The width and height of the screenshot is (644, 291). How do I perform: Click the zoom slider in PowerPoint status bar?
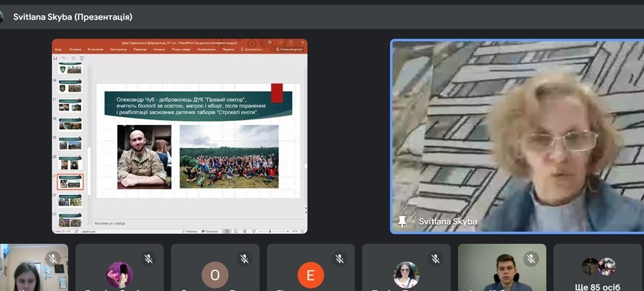click(x=272, y=231)
